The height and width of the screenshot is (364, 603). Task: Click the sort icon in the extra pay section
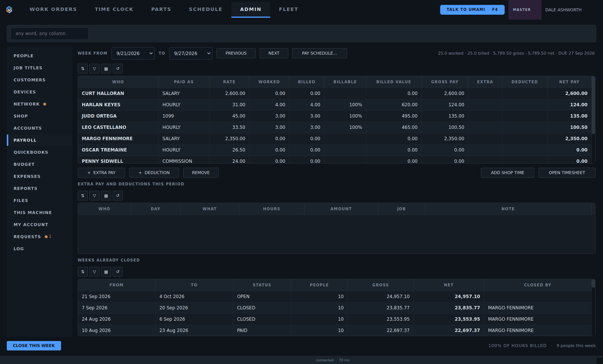tap(83, 196)
